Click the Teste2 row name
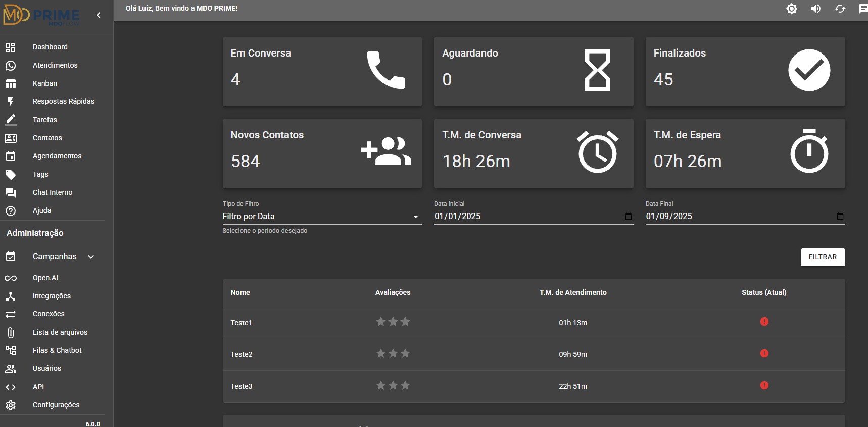868x427 pixels. (x=242, y=354)
